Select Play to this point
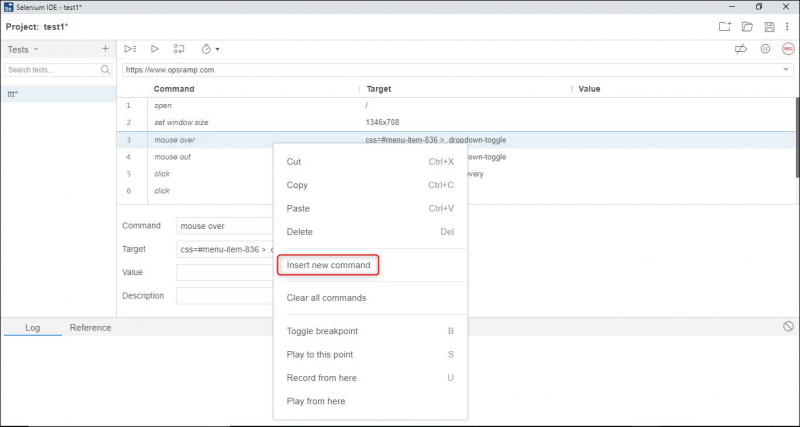800x427 pixels. (370, 355)
